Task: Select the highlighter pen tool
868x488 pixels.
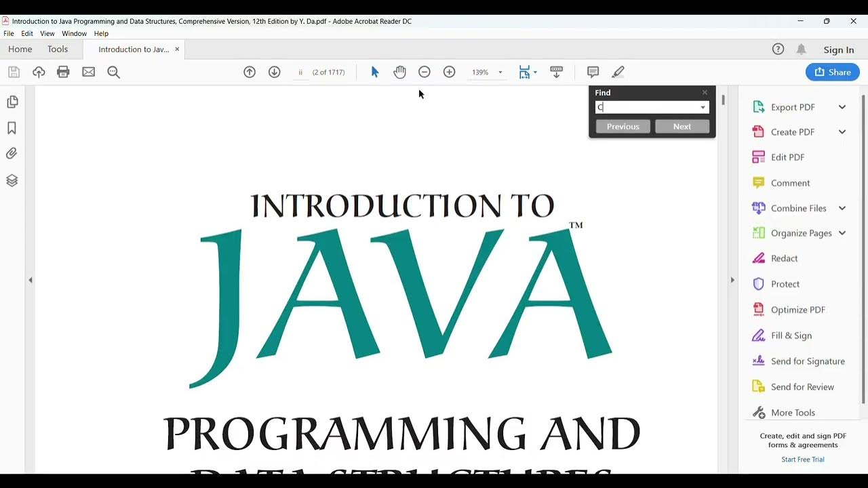Action: pos(618,72)
